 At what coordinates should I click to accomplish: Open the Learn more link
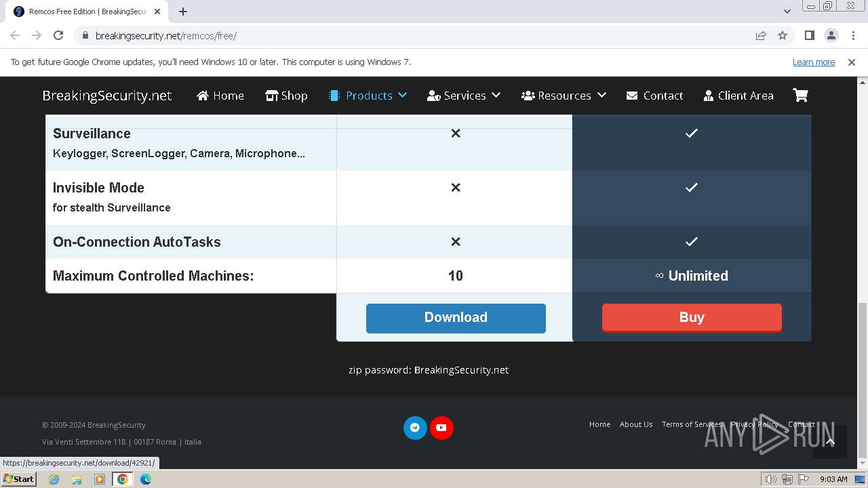814,62
